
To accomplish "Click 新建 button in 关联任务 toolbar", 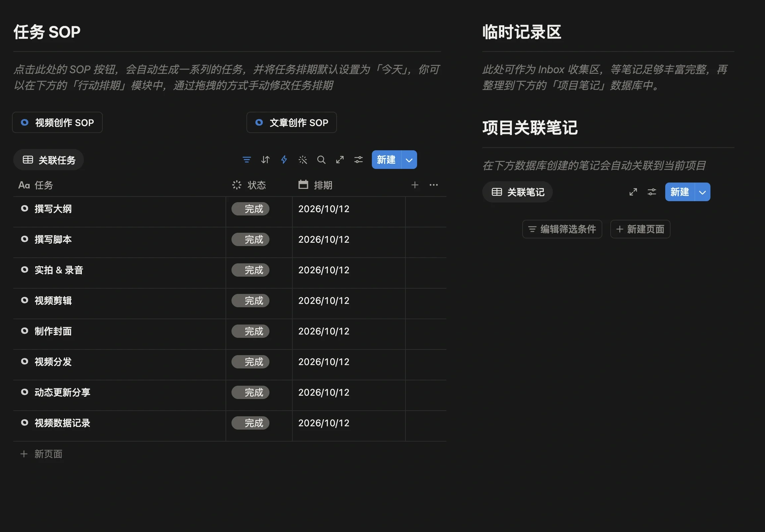I will 386,160.
